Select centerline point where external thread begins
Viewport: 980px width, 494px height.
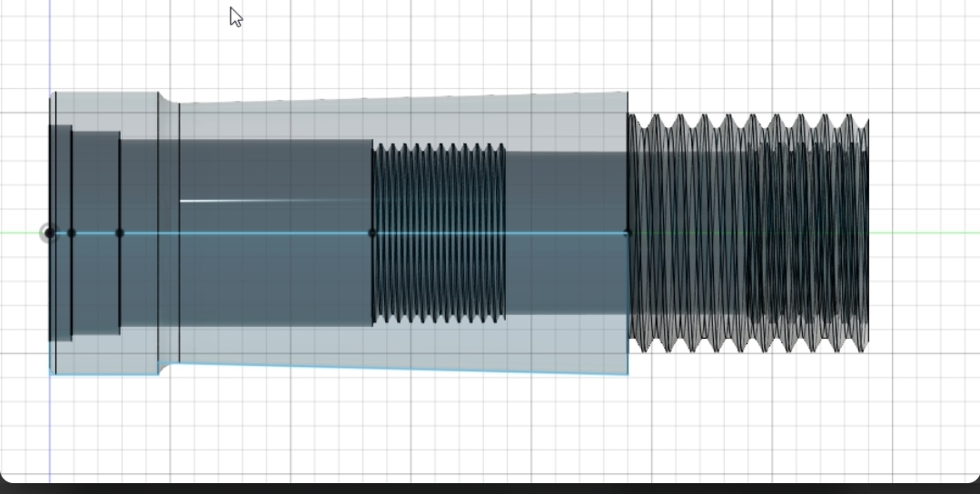click(x=628, y=233)
